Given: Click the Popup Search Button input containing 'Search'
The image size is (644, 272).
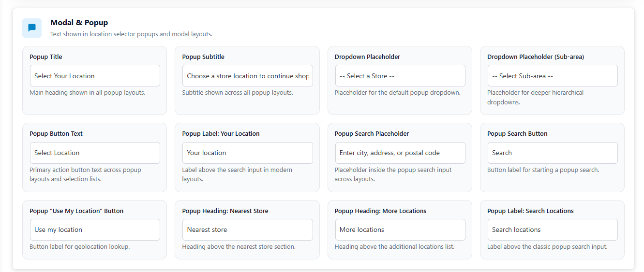Looking at the screenshot, I should (553, 153).
